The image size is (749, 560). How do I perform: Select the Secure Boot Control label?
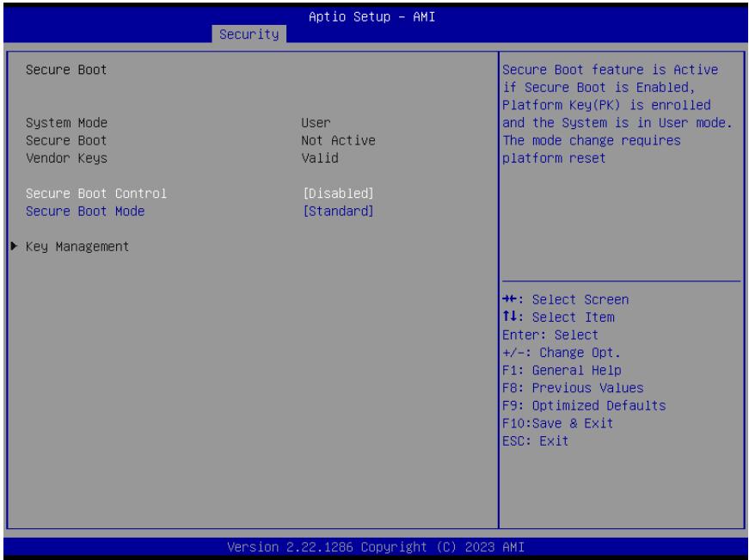point(96,193)
